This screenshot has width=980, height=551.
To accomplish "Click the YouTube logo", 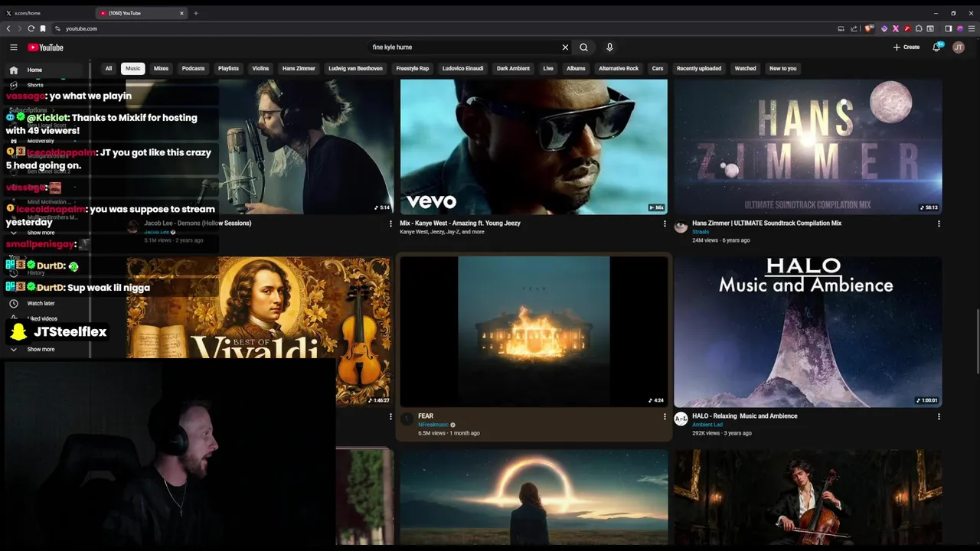I will tap(45, 47).
